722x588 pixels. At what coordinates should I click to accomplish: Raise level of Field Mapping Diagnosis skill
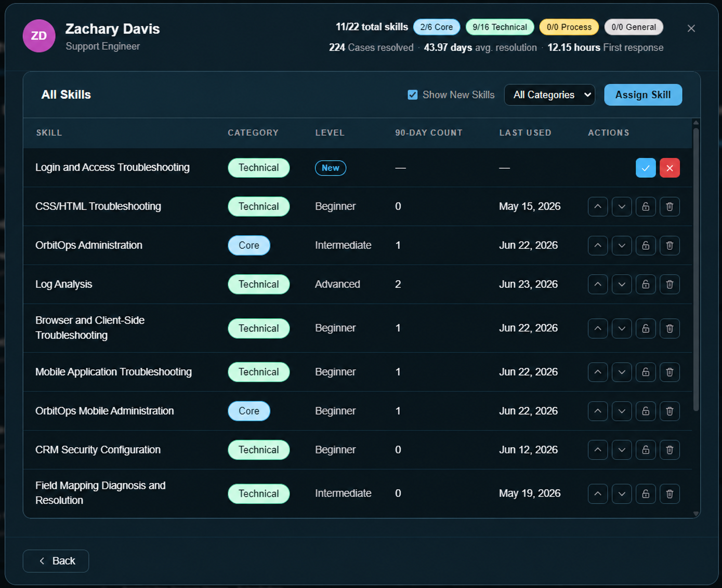click(x=598, y=493)
